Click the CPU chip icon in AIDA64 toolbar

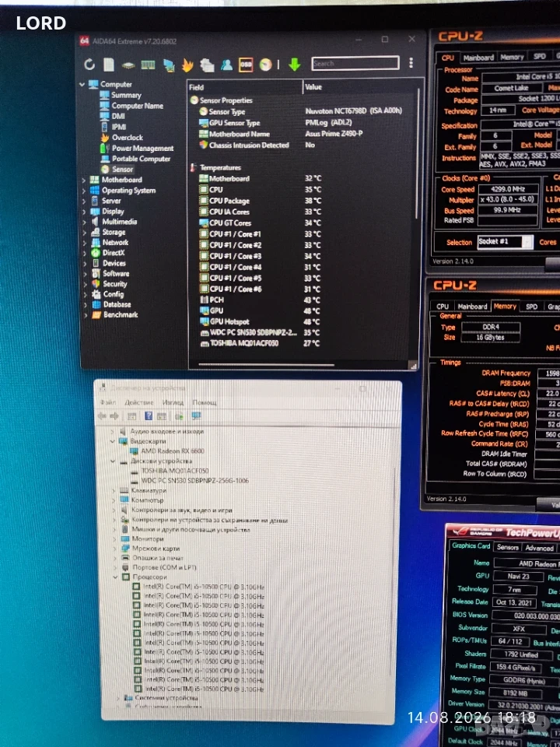click(x=128, y=65)
